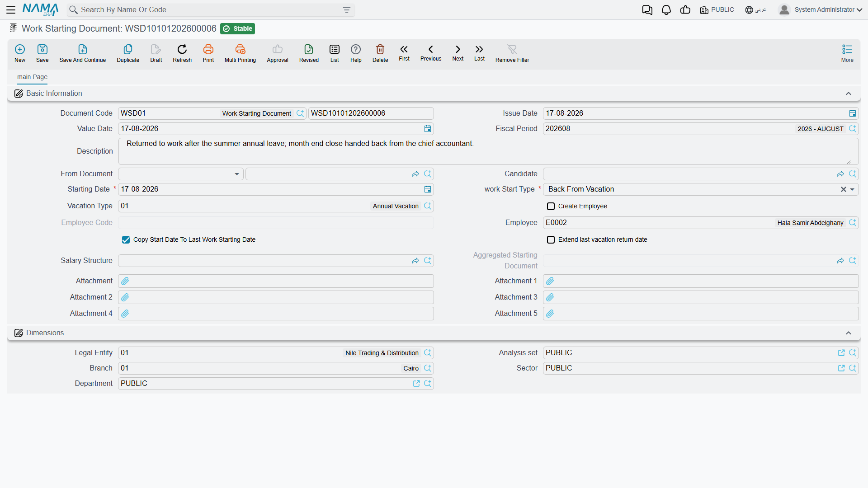Select the main Page tab
868x488 pixels.
point(32,77)
